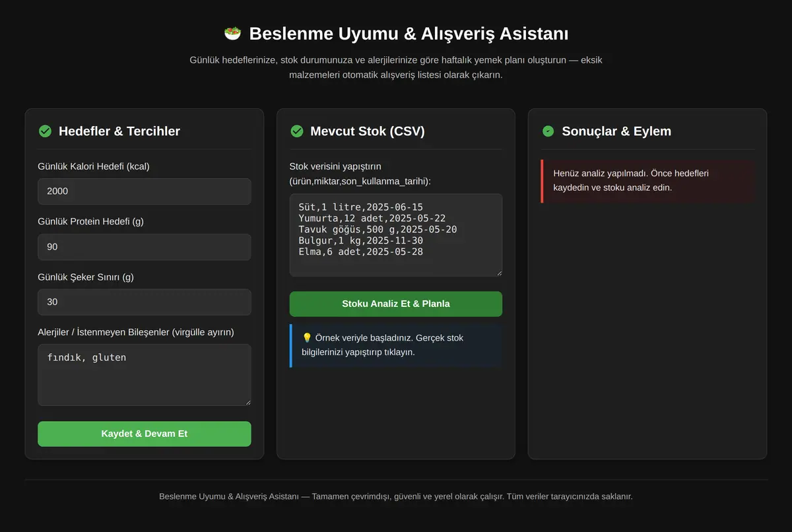
Task: Focus the Günlük Şeker Sınırı input field
Action: (x=145, y=302)
